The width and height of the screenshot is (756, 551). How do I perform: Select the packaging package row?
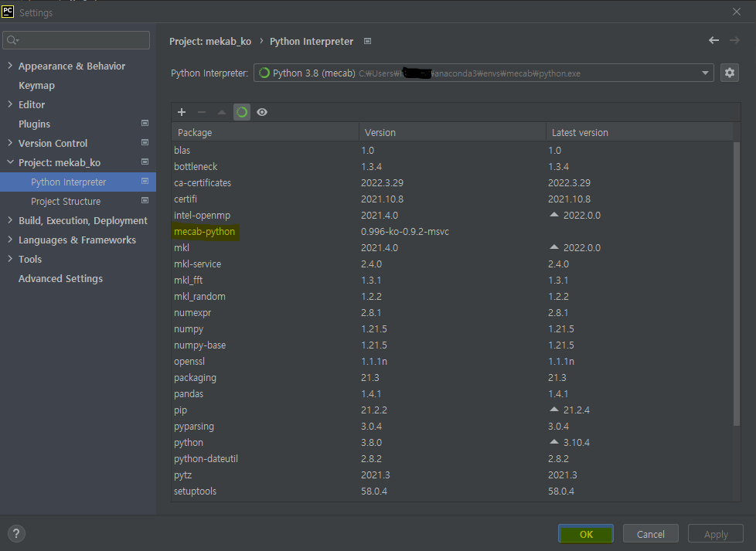pyautogui.click(x=452, y=377)
